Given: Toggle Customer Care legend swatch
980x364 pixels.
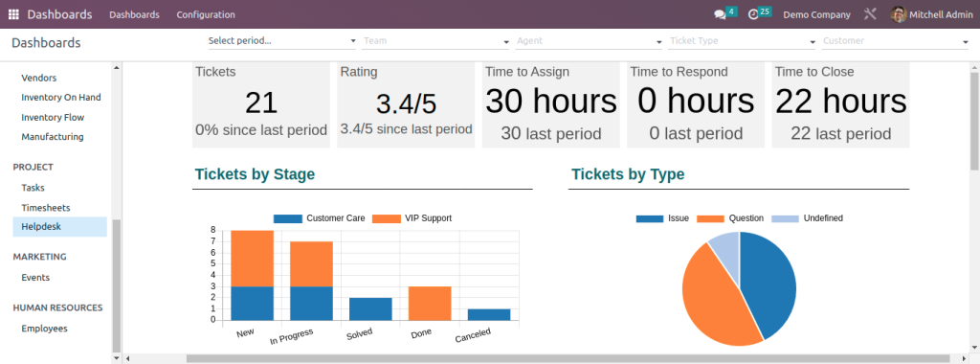Looking at the screenshot, I should 287,219.
